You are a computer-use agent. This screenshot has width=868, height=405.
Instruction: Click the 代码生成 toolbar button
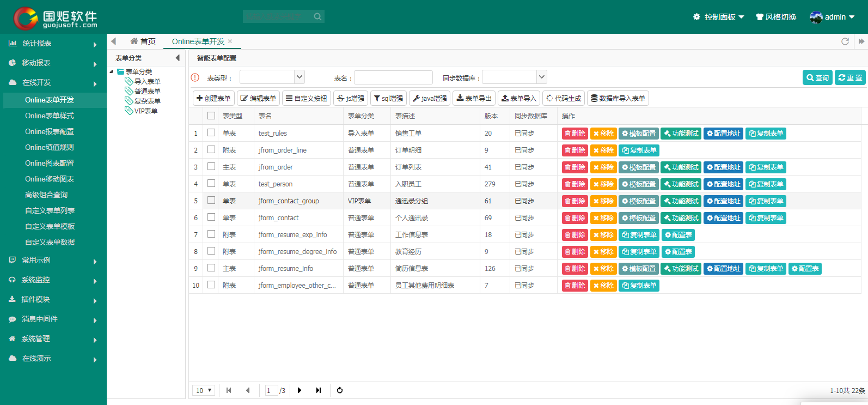[x=564, y=98]
